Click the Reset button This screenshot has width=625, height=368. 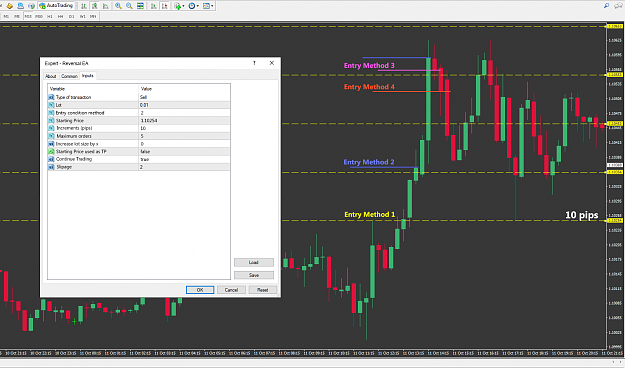click(x=262, y=290)
